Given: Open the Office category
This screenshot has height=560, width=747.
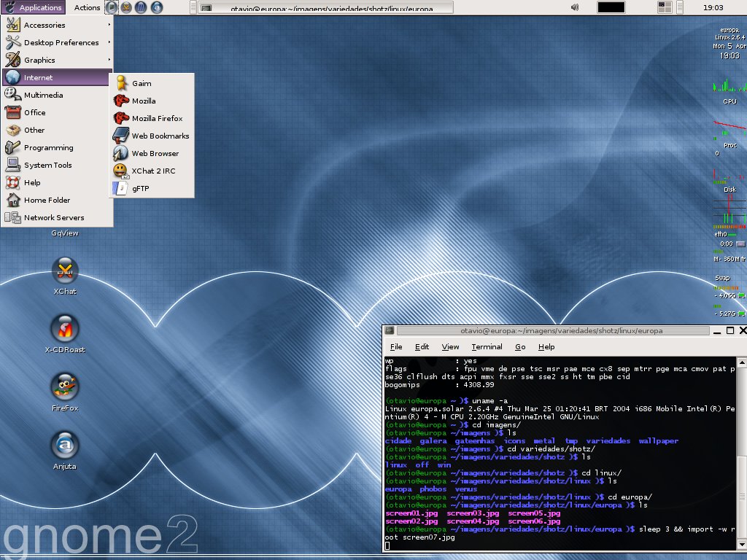Looking at the screenshot, I should click(x=57, y=112).
